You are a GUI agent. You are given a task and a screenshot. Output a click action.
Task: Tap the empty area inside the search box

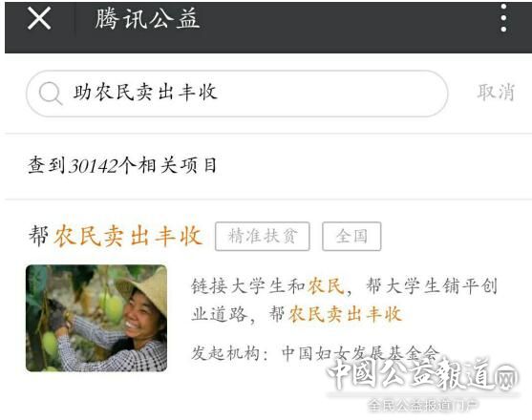tap(332, 94)
